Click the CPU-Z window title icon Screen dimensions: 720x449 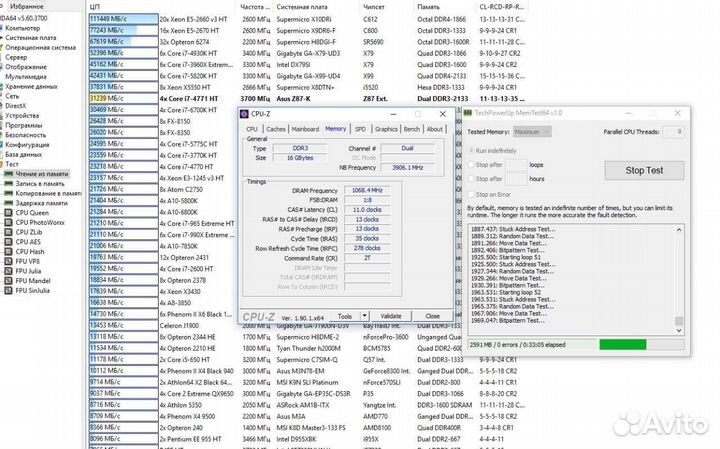point(248,115)
